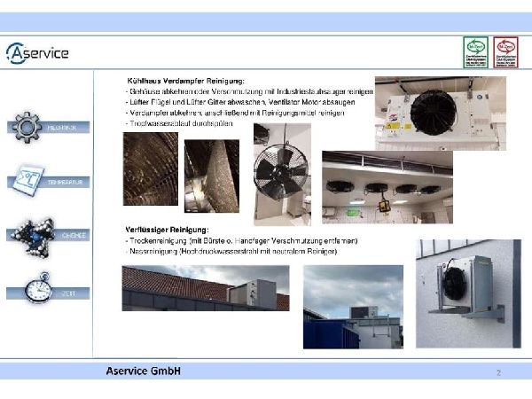Click the Verflüssiger Reinigung heading
The height and width of the screenshot is (399, 532).
tap(166, 231)
